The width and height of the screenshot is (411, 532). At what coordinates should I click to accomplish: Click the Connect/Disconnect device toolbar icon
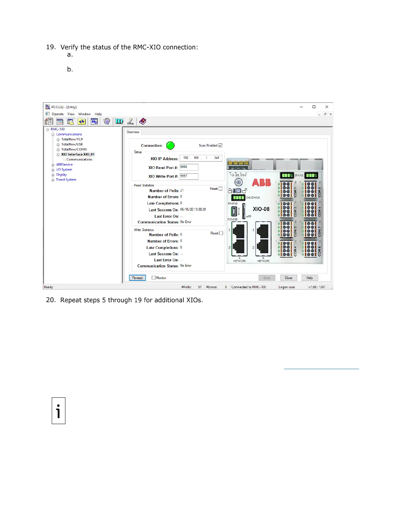click(49, 121)
